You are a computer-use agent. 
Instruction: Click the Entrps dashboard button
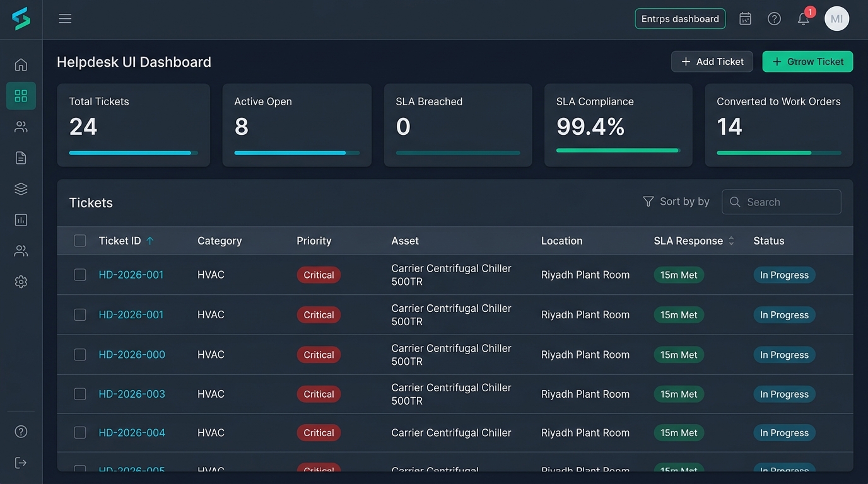point(680,19)
